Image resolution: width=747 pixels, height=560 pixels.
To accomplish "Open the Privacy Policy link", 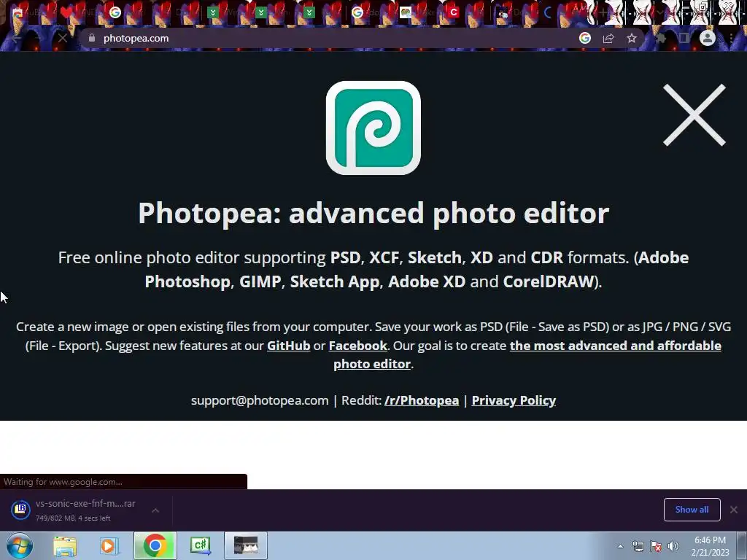I will coord(514,400).
